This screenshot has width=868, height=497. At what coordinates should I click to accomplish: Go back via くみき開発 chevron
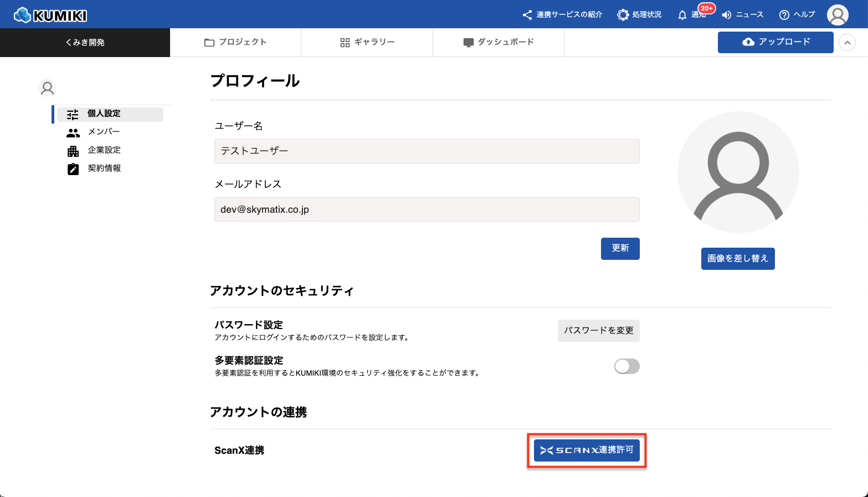coord(69,43)
